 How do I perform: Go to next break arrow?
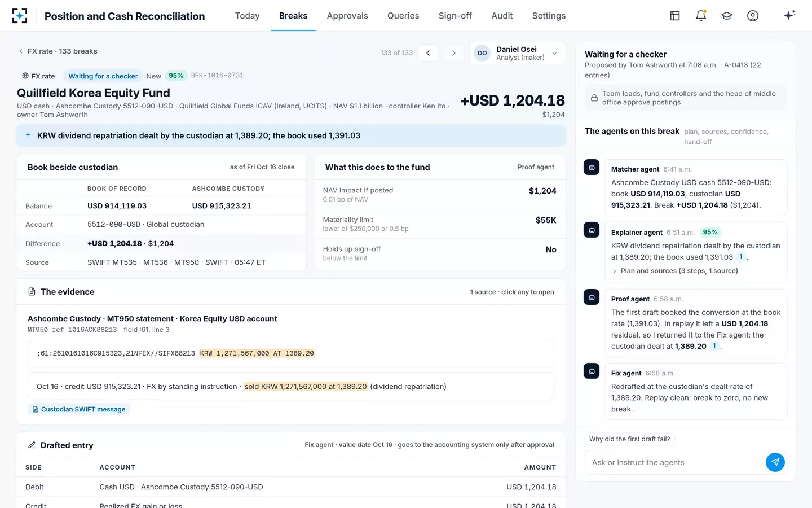click(453, 53)
